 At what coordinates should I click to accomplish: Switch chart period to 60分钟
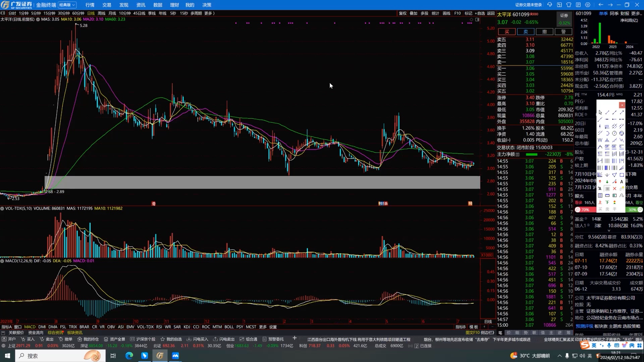pos(78,13)
